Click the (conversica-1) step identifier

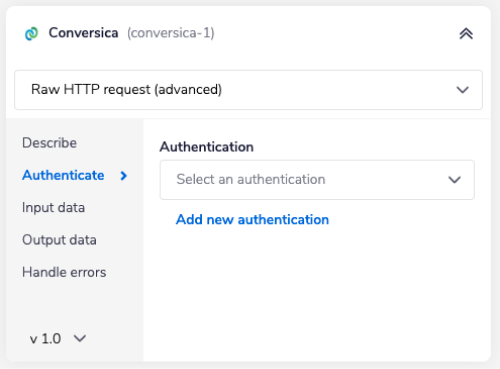[x=171, y=33]
